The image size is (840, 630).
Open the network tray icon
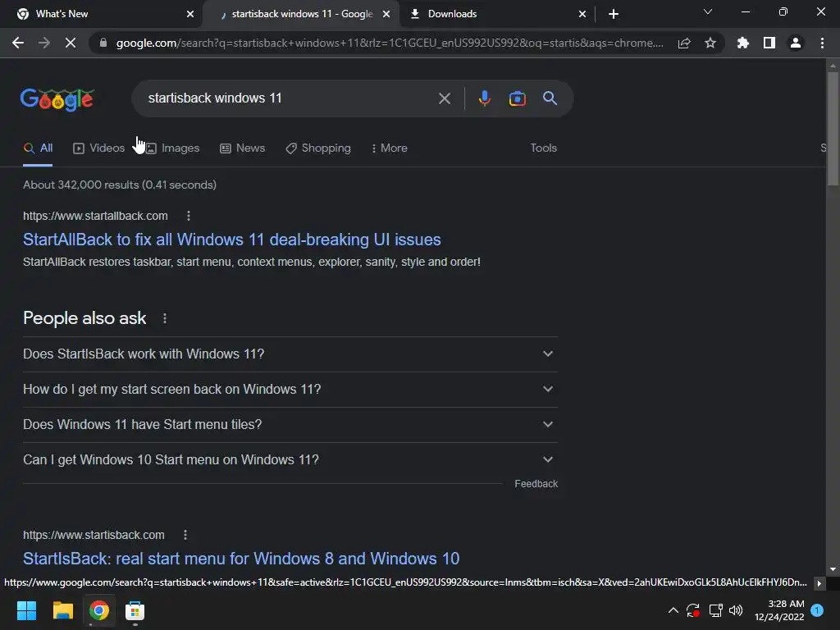click(715, 610)
